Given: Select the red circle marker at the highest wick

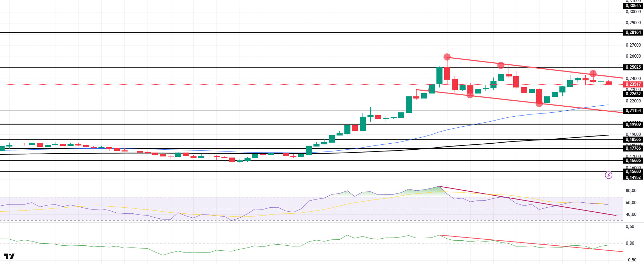Looking at the screenshot, I should 447,57.
